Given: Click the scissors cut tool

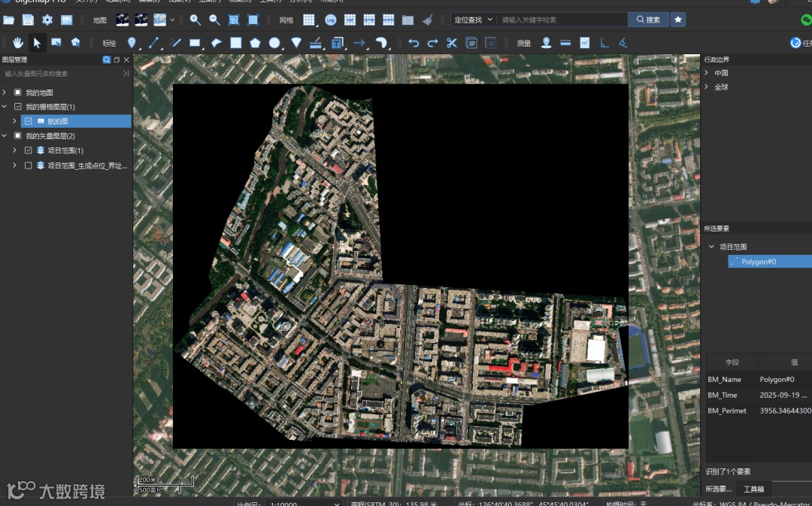Looking at the screenshot, I should 451,43.
